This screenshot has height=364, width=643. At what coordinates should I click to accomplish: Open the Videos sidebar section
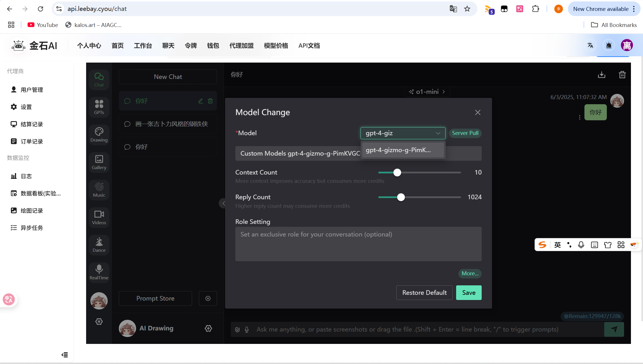pos(99,217)
